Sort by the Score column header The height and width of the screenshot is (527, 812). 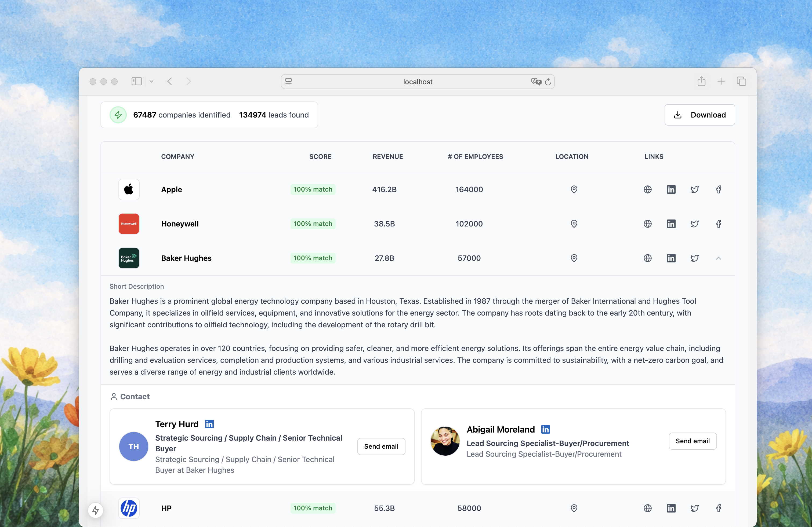click(320, 157)
